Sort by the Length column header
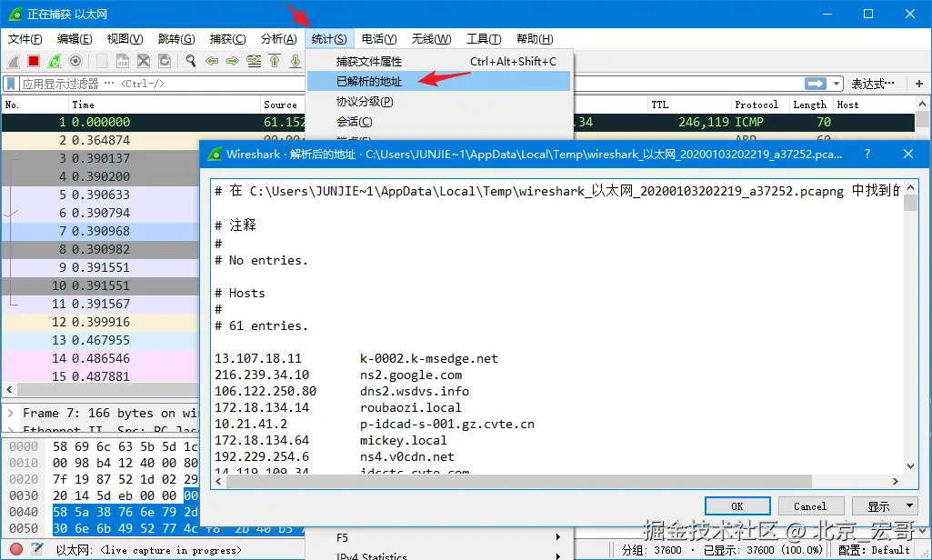 pos(811,105)
